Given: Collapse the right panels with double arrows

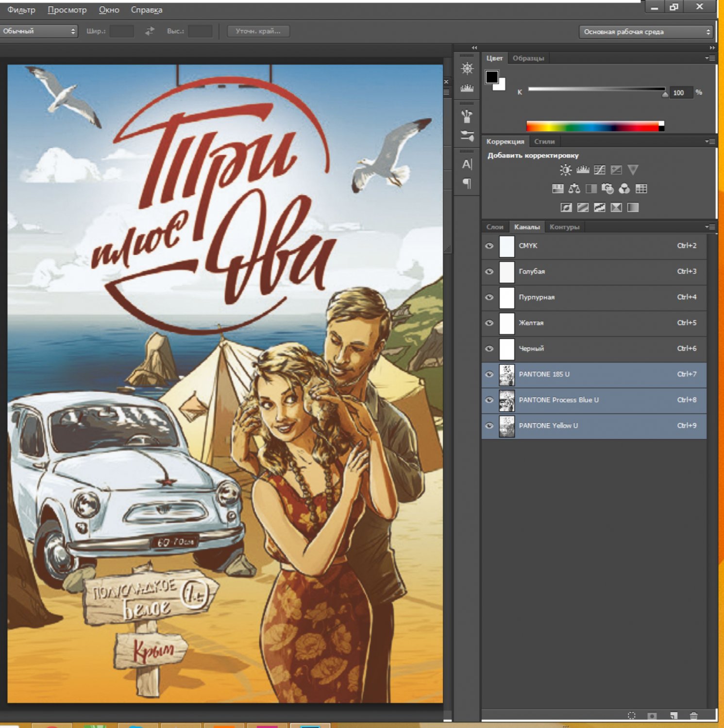Looking at the screenshot, I should 712,48.
